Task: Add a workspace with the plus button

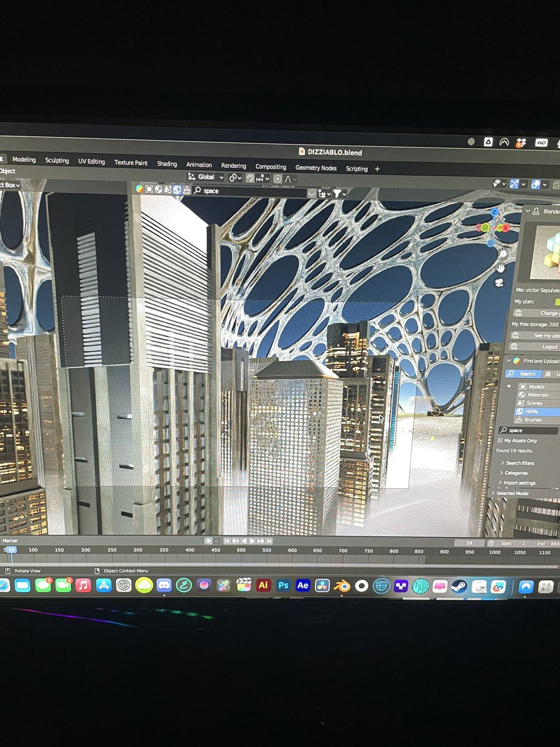Action: (377, 169)
